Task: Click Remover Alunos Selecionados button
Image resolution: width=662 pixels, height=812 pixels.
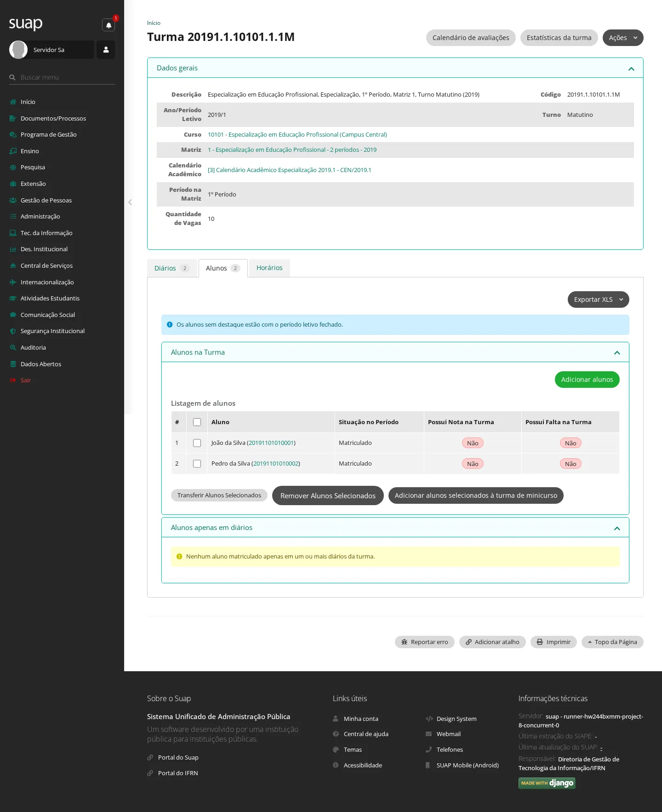Action: (x=328, y=495)
